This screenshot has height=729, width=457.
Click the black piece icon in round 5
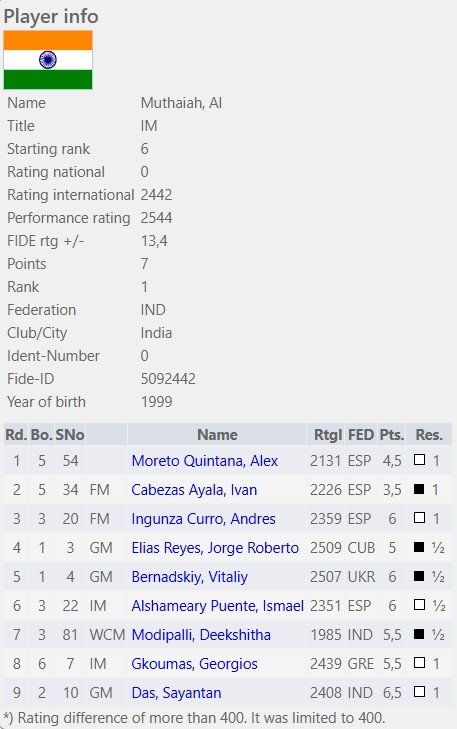tap(419, 576)
